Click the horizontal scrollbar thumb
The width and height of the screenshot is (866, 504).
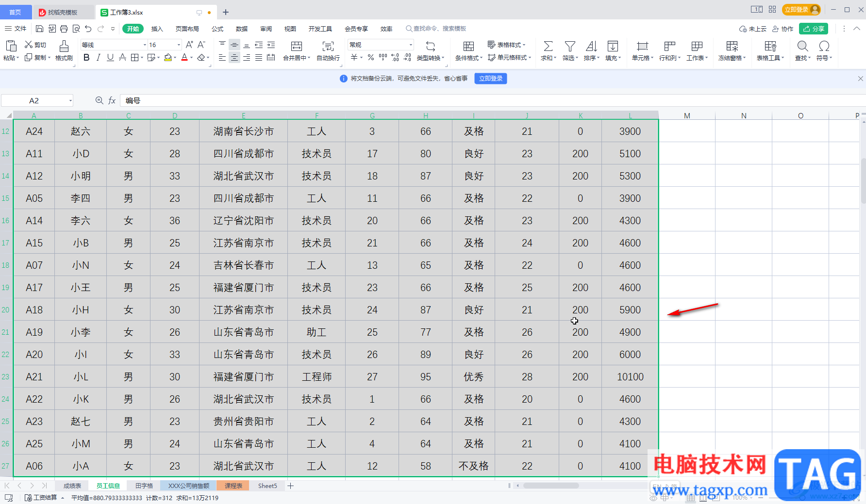coord(550,486)
